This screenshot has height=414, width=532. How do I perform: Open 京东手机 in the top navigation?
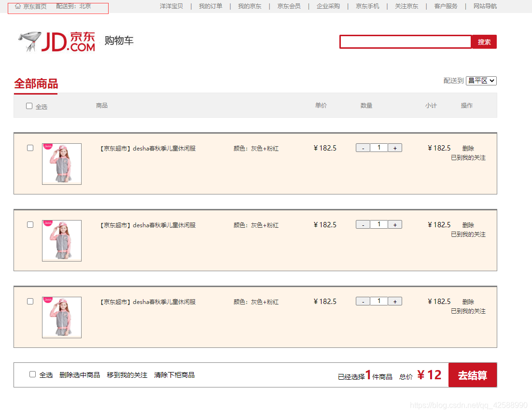(367, 6)
